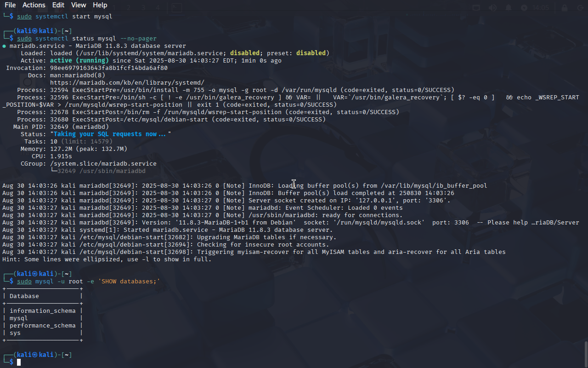Open the Help menu
The width and height of the screenshot is (588, 368).
pyautogui.click(x=100, y=5)
